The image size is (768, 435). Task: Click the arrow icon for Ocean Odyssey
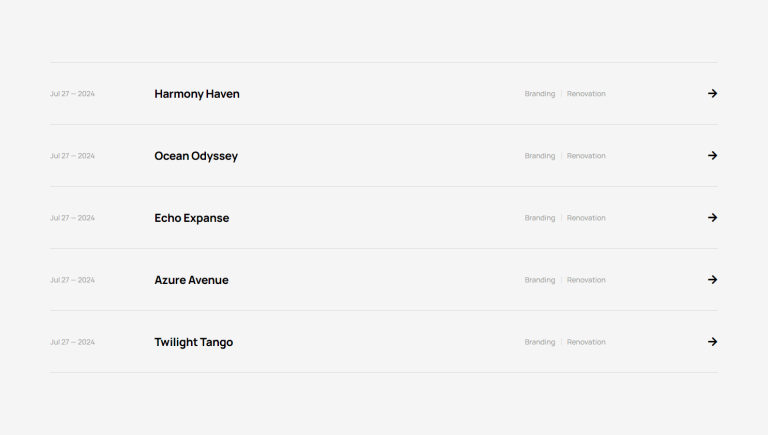713,156
